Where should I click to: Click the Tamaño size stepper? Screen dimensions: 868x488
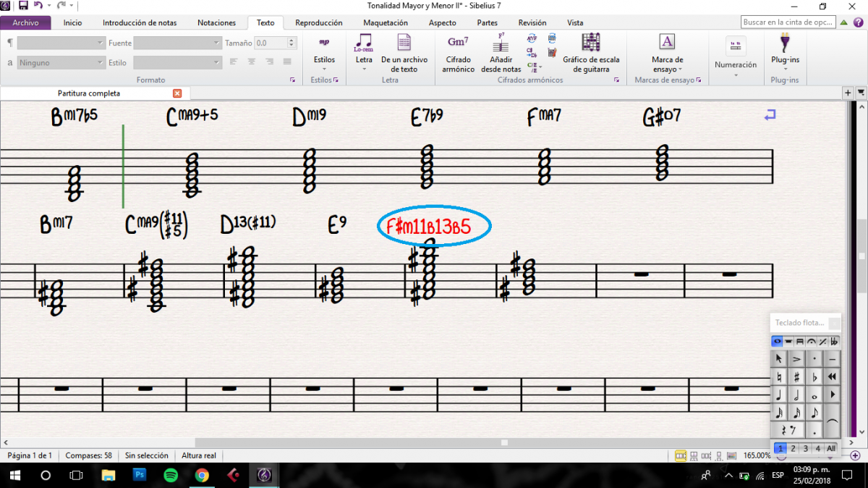[292, 43]
